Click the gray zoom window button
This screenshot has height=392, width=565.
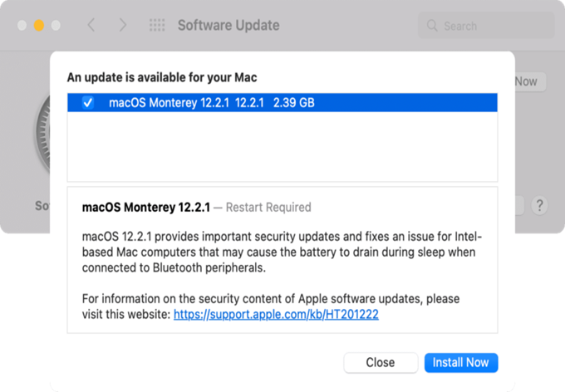pos(57,26)
